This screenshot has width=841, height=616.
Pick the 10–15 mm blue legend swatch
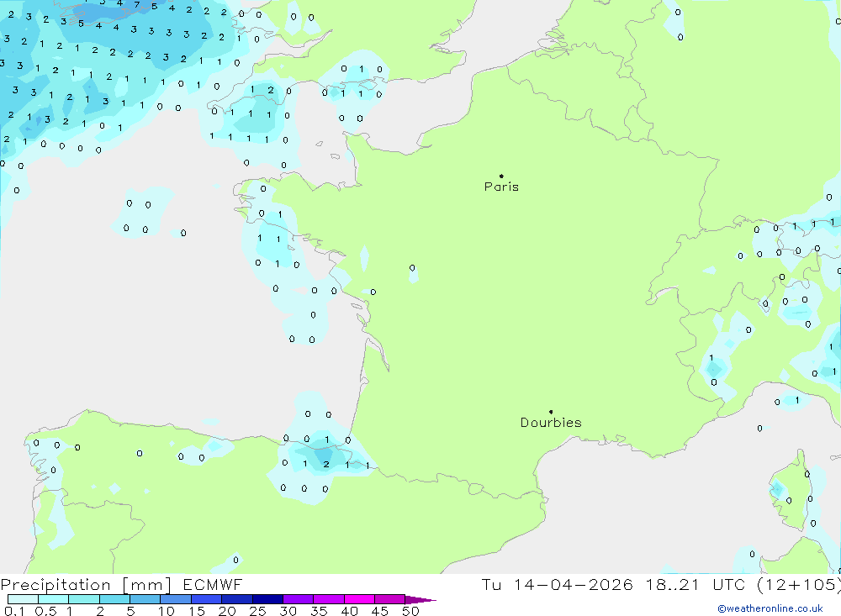coord(176,599)
